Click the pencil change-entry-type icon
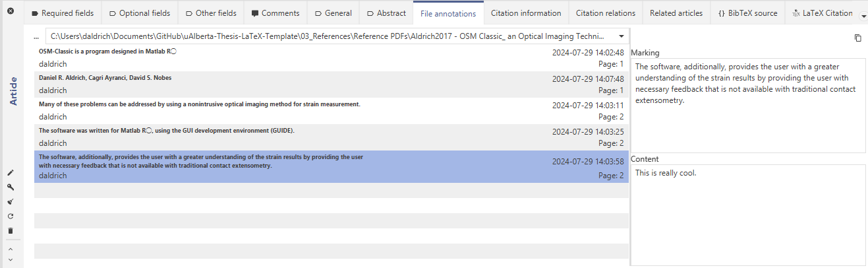 (x=10, y=173)
